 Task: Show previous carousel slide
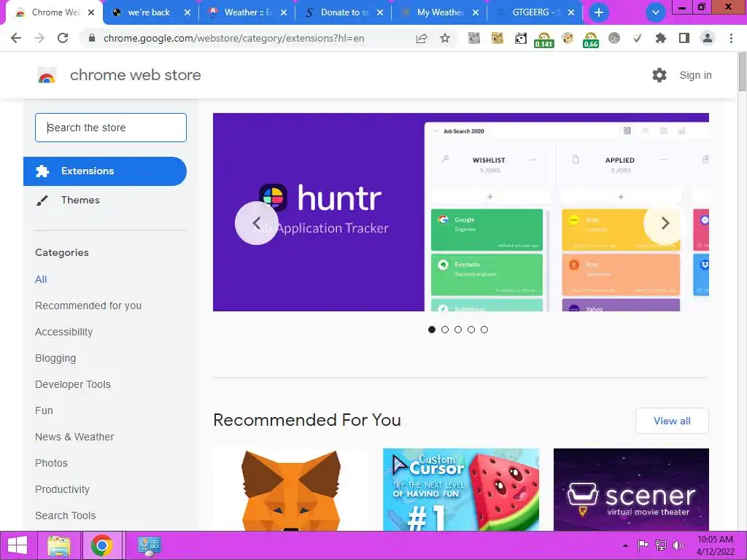pyautogui.click(x=256, y=223)
